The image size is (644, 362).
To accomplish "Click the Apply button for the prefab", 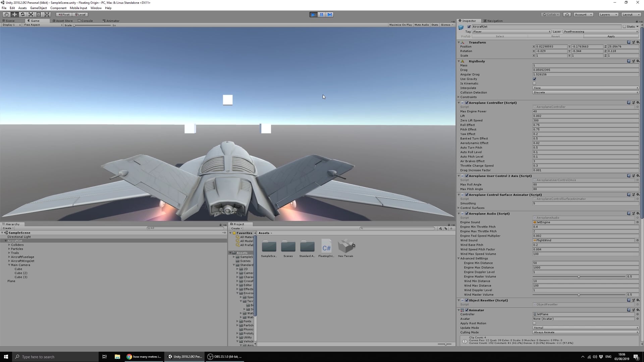I will (x=610, y=36).
